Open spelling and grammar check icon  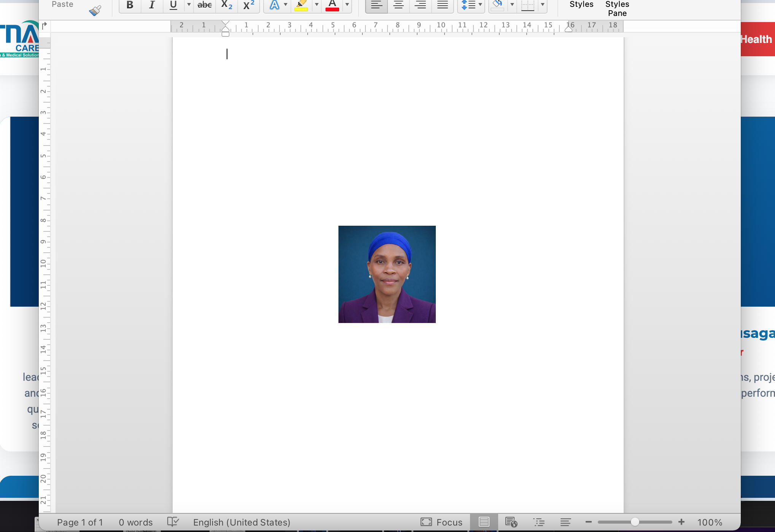tap(173, 522)
